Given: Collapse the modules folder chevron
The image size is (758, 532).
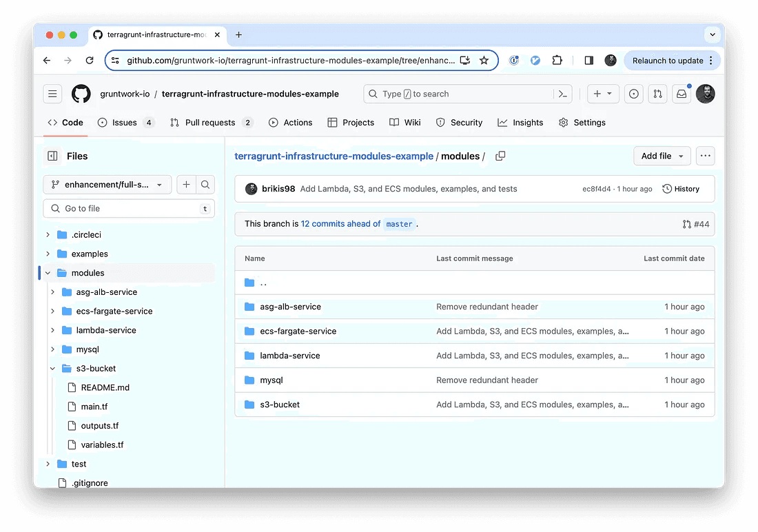Looking at the screenshot, I should (48, 273).
